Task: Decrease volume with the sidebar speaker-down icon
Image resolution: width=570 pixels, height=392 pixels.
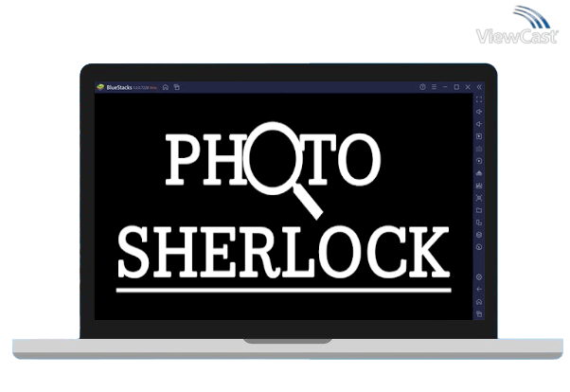Action: click(x=479, y=124)
